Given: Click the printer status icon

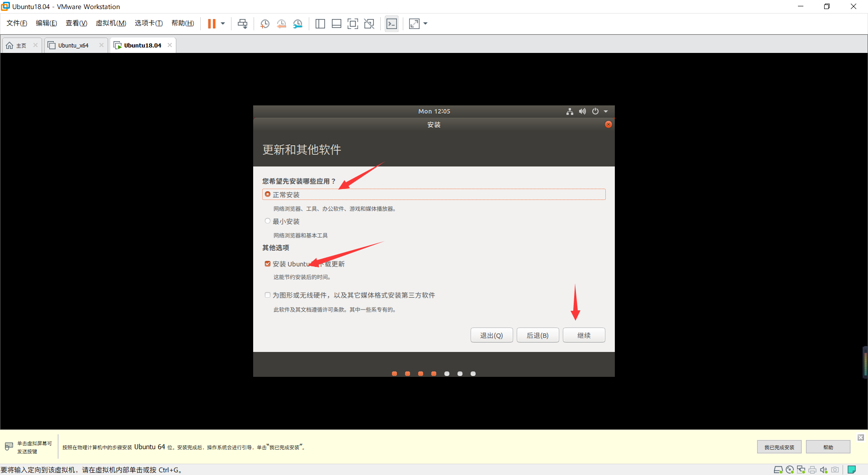Looking at the screenshot, I should pyautogui.click(x=812, y=470).
